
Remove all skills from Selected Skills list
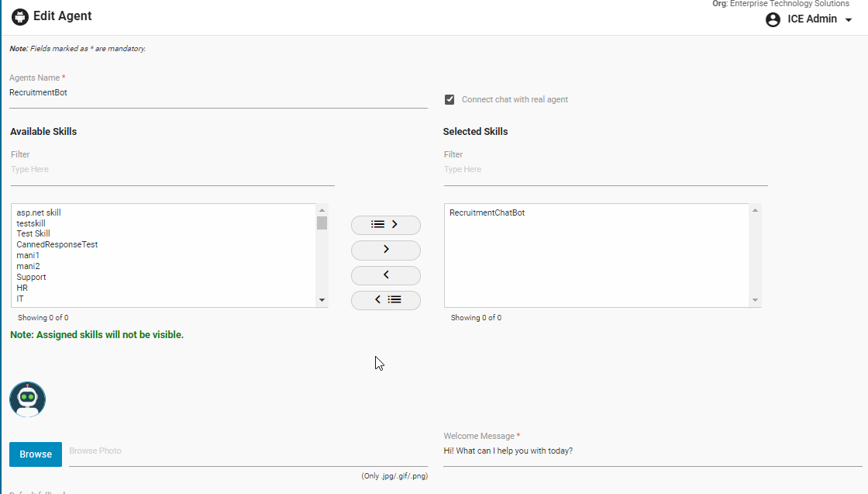coord(385,300)
